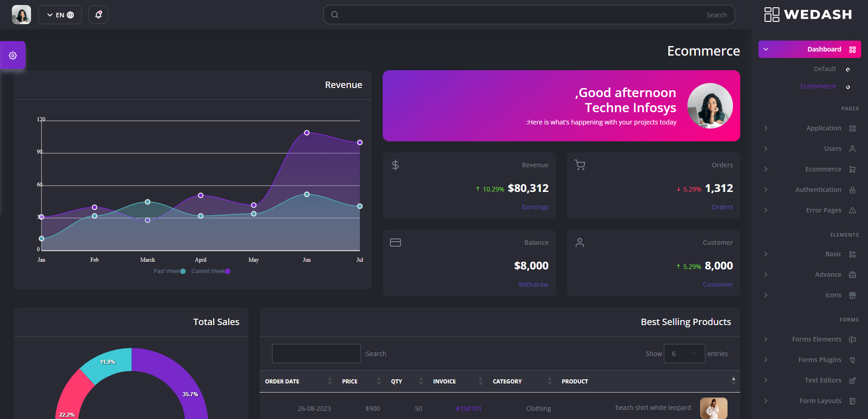Click the Users person icon in sidebar
This screenshot has width=868, height=419.
tap(852, 149)
